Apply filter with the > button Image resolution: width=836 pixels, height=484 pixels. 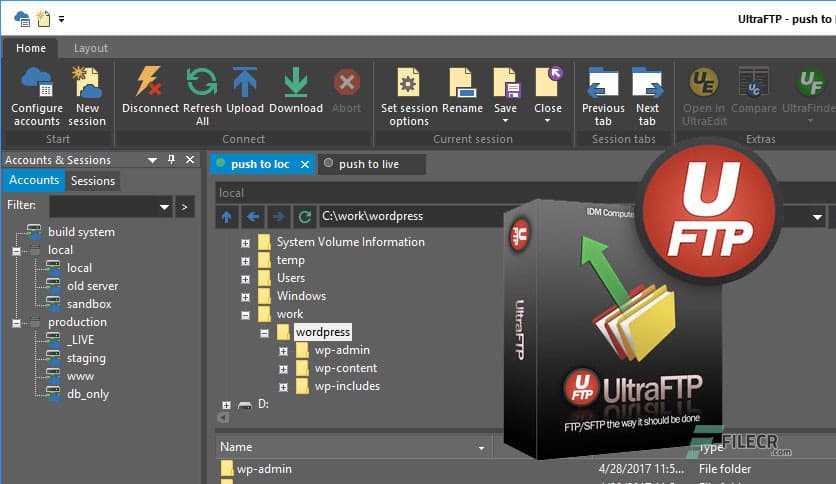point(184,207)
